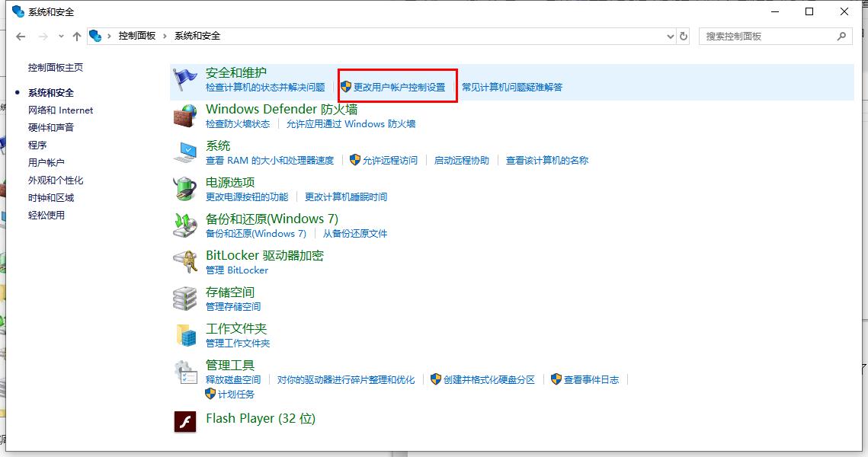Screen dimensions: 868x457
Task: Click the 电源选项 battery icon
Action: tap(185, 189)
